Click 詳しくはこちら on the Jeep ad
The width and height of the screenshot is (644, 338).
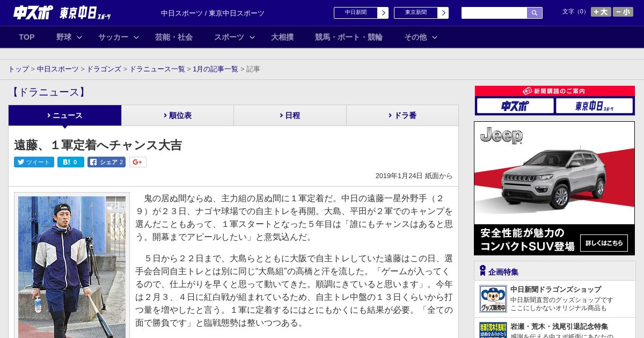tap(604, 243)
